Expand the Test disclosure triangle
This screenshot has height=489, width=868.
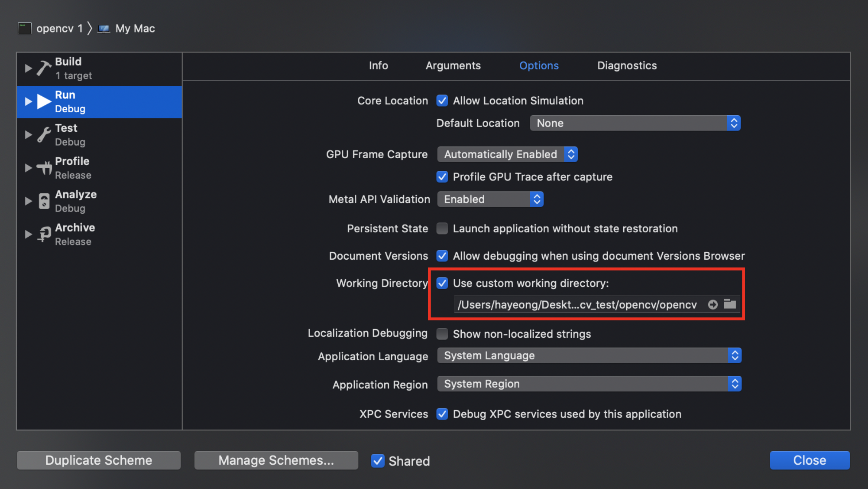[28, 135]
